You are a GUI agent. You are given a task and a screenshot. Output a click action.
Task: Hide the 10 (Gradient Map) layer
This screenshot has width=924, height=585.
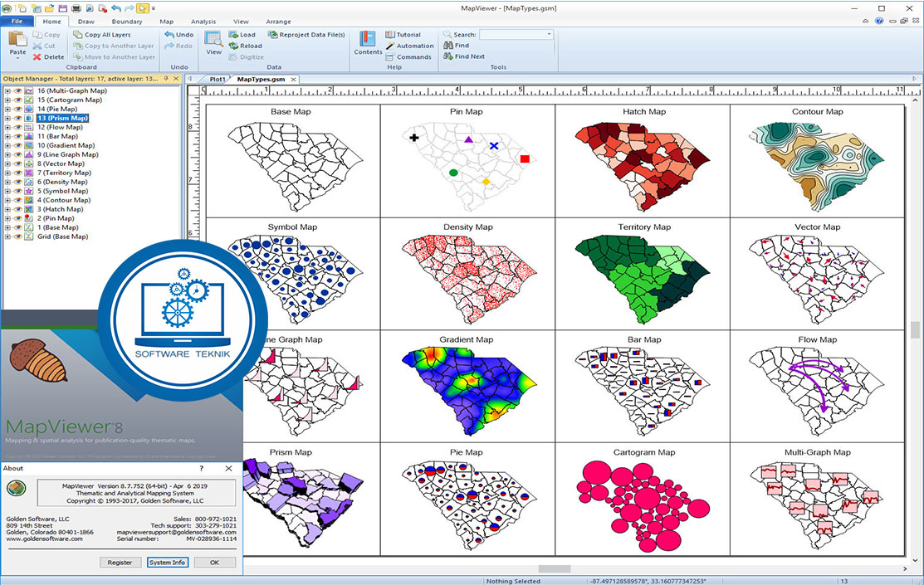coord(17,145)
